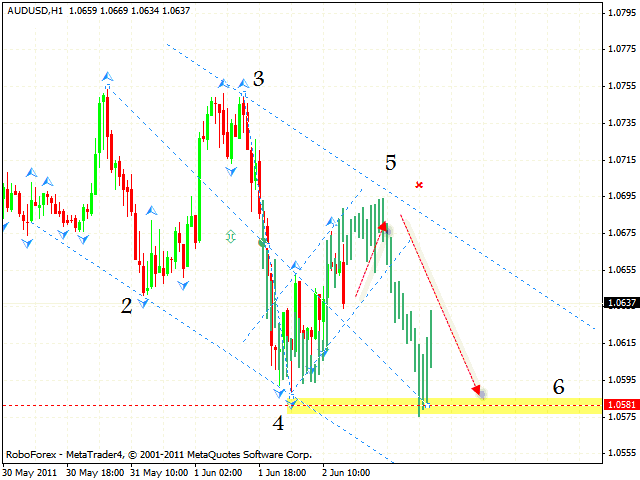Select wave label 2

point(127,306)
